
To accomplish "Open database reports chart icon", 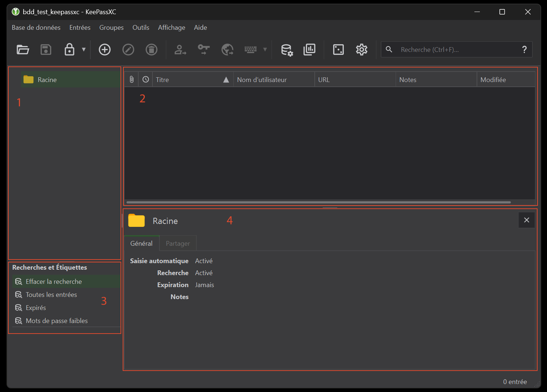I will coord(309,49).
